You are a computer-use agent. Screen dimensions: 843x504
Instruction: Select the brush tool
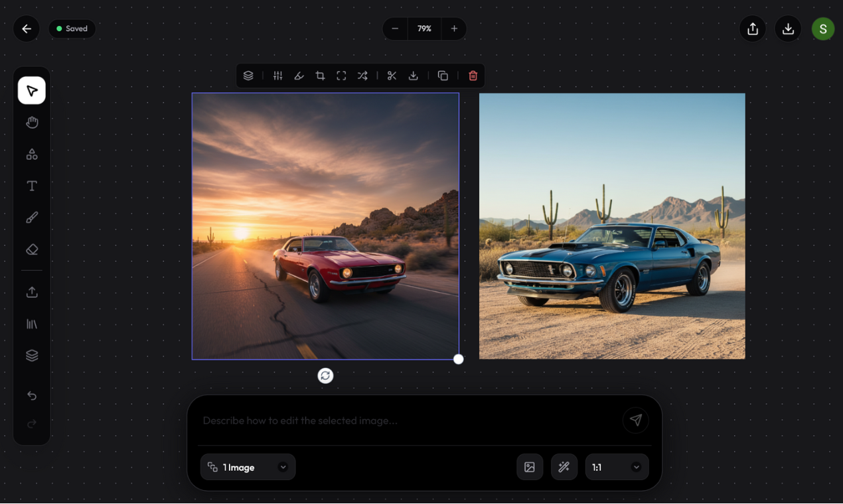(x=32, y=218)
